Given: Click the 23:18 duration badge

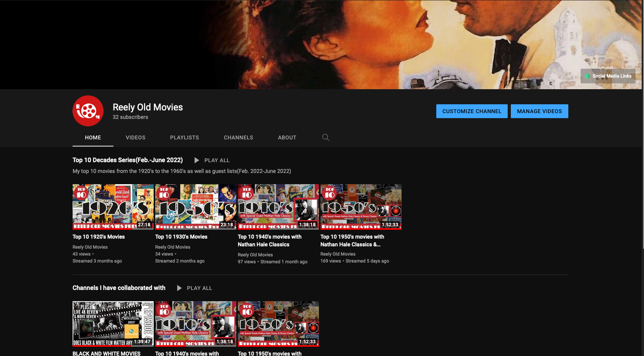Looking at the screenshot, I should tap(227, 225).
